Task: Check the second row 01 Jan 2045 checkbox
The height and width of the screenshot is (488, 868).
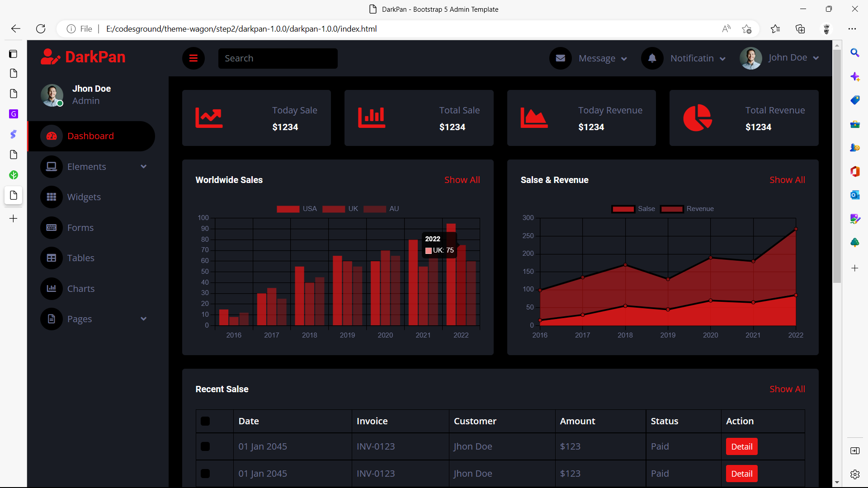Action: pyautogui.click(x=205, y=474)
